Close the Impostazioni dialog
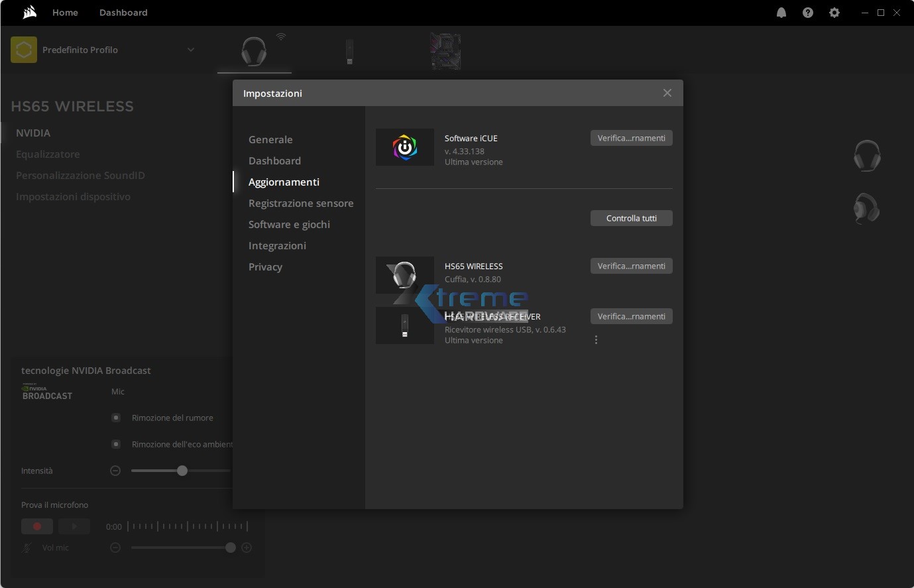914x588 pixels. click(x=667, y=93)
